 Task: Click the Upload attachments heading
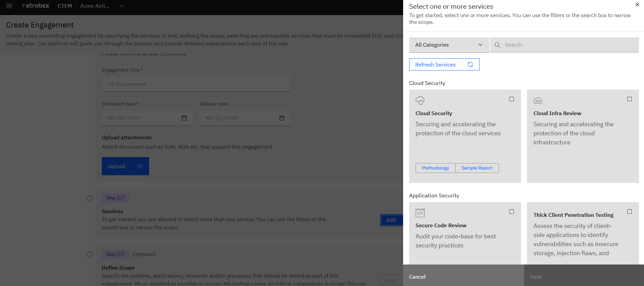click(127, 137)
